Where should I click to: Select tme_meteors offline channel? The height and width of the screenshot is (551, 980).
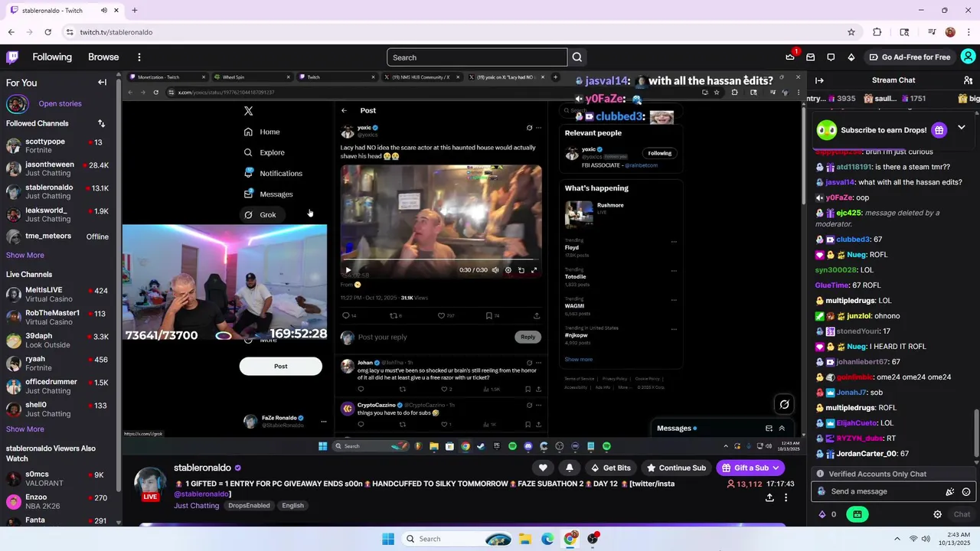(x=58, y=236)
